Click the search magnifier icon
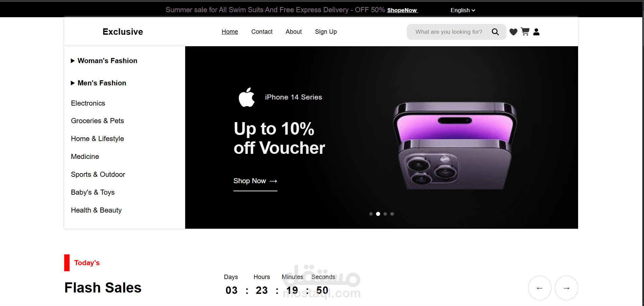The height and width of the screenshot is (306, 644). tap(495, 32)
